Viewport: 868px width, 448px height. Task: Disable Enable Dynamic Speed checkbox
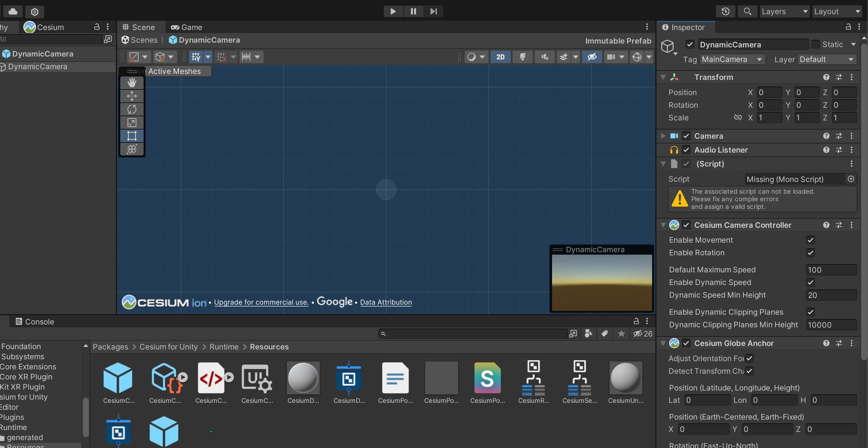click(x=810, y=282)
